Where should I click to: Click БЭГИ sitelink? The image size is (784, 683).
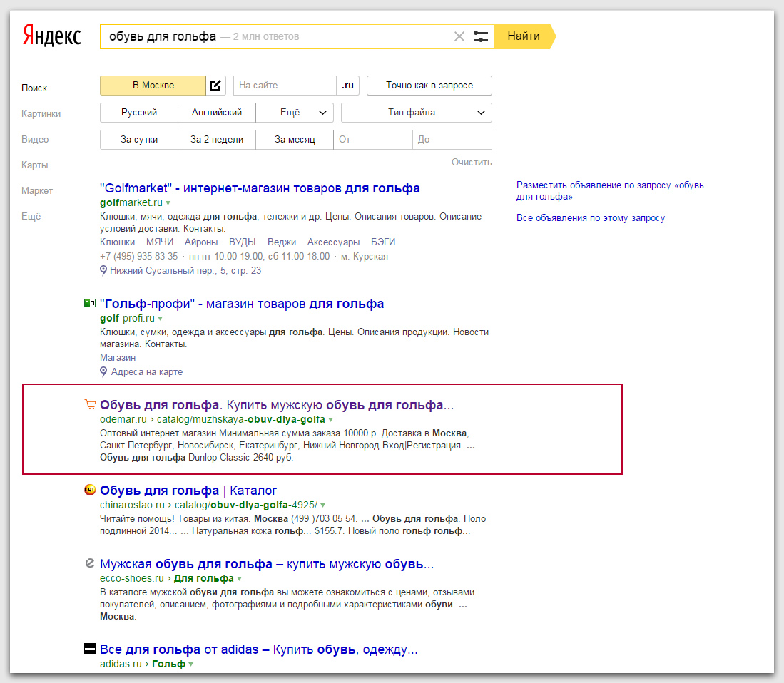point(383,242)
